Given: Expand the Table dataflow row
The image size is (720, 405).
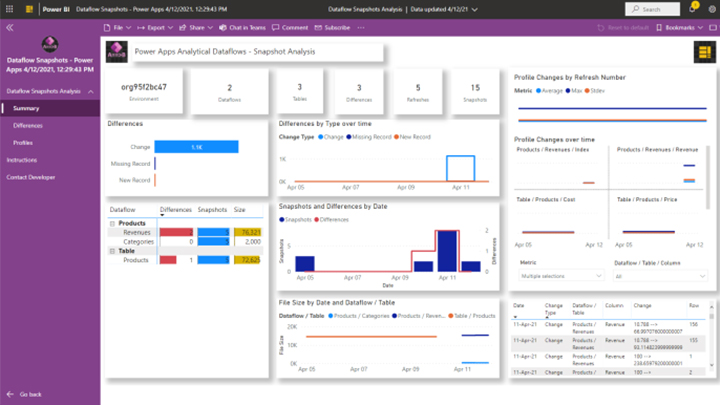Looking at the screenshot, I should 112,251.
